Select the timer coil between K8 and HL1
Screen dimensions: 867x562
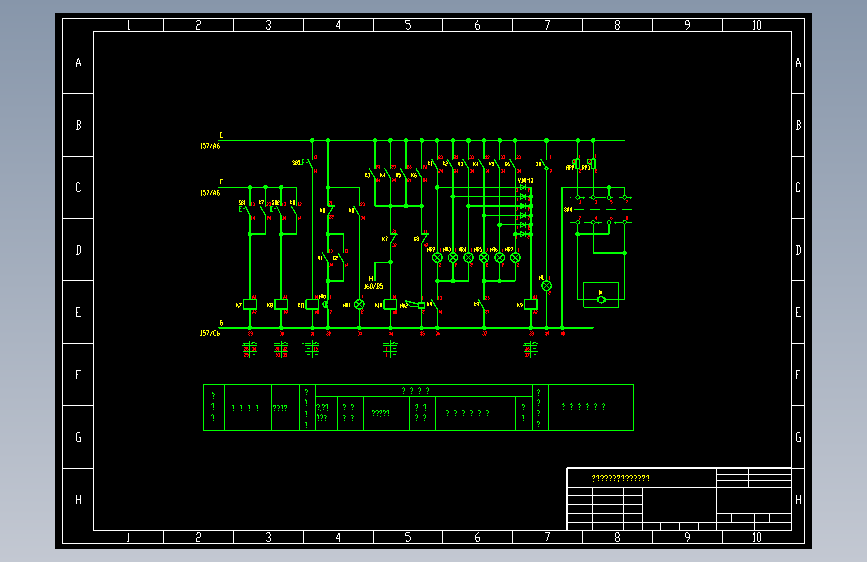pyautogui.click(x=312, y=304)
